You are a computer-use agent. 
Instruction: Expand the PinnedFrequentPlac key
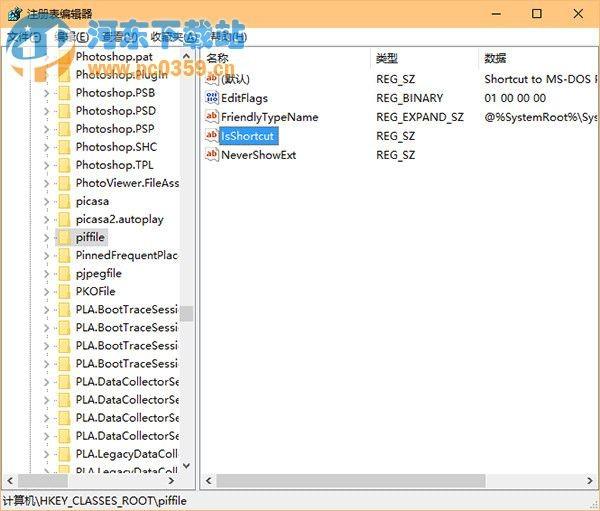(x=46, y=255)
